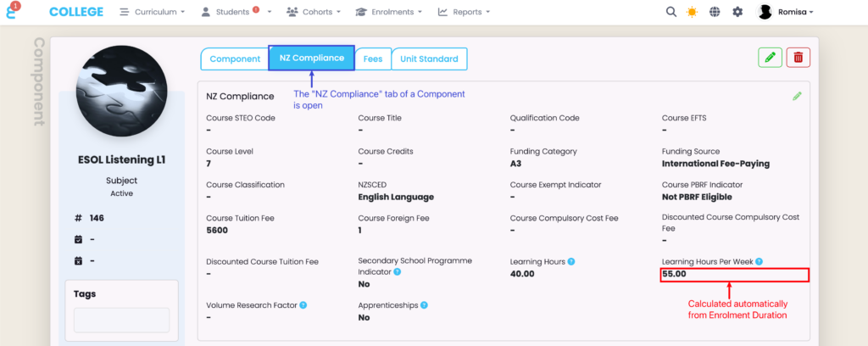This screenshot has height=346, width=868.
Task: Toggle the sun light-mode theme icon
Action: coord(693,12)
